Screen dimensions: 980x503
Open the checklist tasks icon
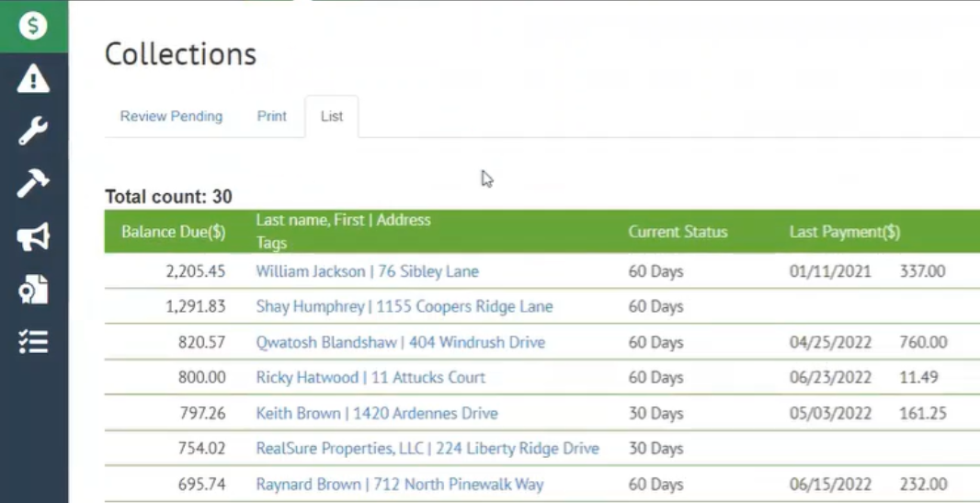pyautogui.click(x=33, y=342)
